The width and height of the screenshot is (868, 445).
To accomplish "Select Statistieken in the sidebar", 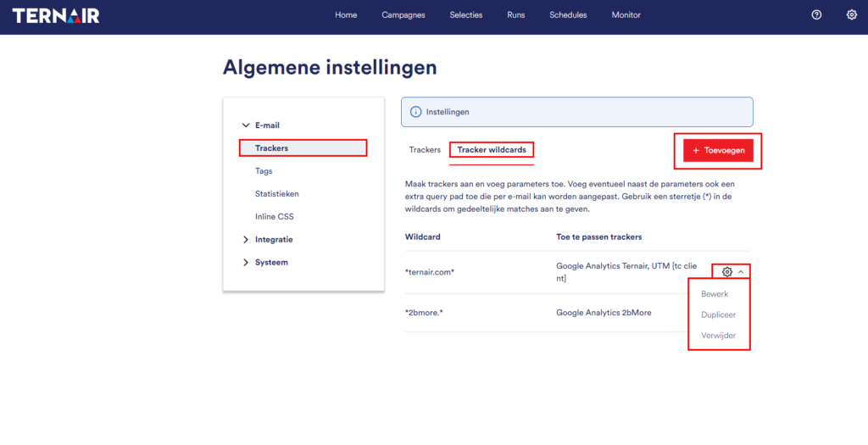I will 277,194.
